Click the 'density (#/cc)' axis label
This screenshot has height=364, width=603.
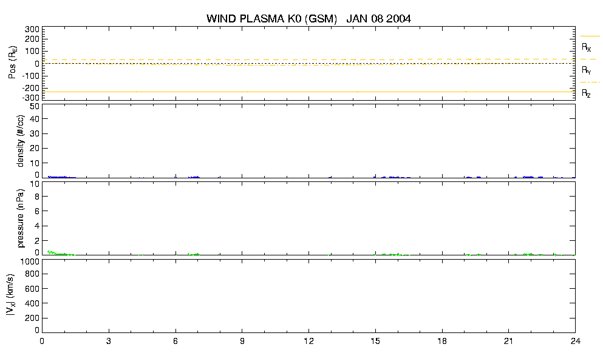[20, 141]
